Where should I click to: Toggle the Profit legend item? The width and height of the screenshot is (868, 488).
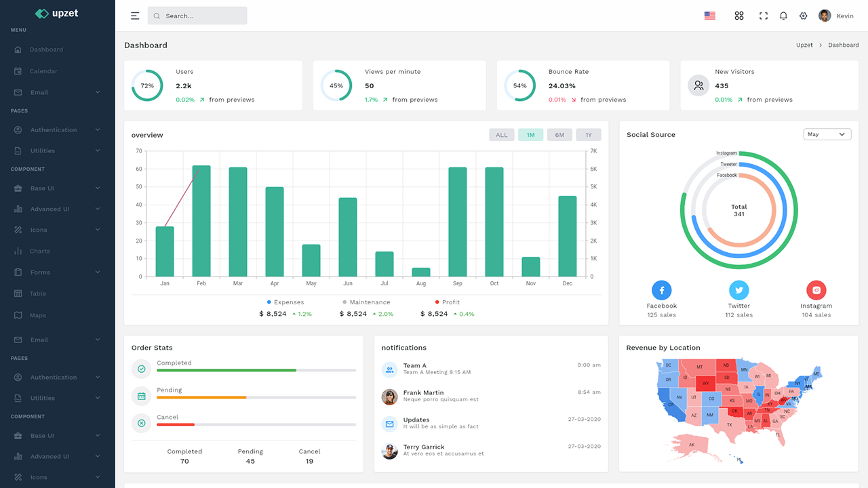[x=448, y=302]
